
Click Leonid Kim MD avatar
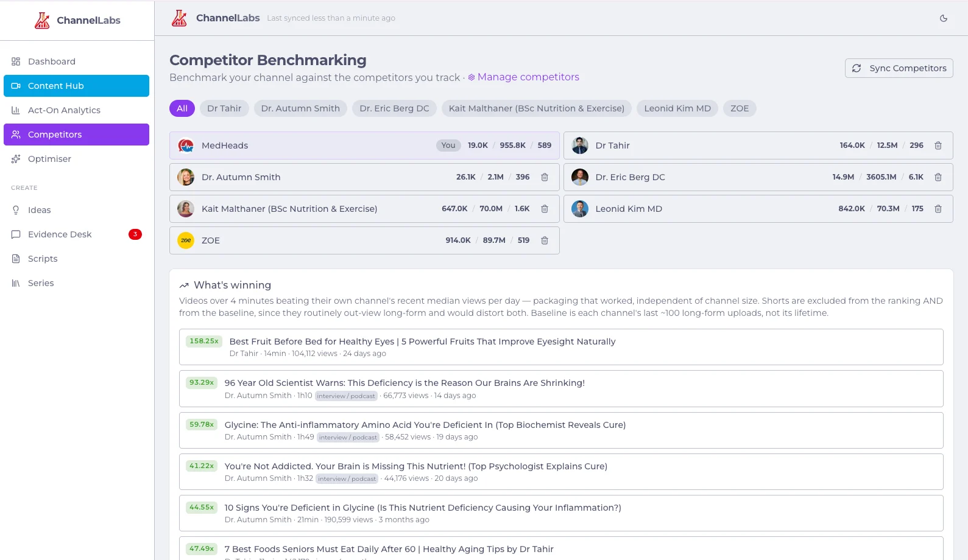pyautogui.click(x=580, y=209)
